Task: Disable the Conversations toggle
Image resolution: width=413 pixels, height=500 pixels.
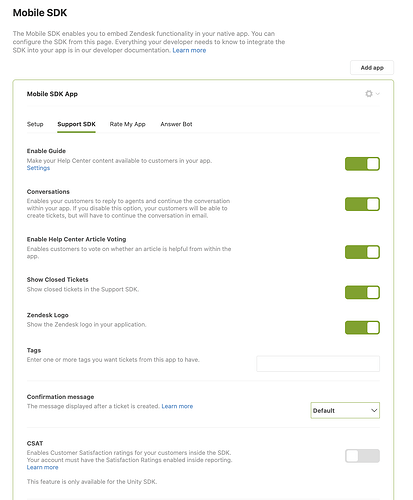Action: 362,204
